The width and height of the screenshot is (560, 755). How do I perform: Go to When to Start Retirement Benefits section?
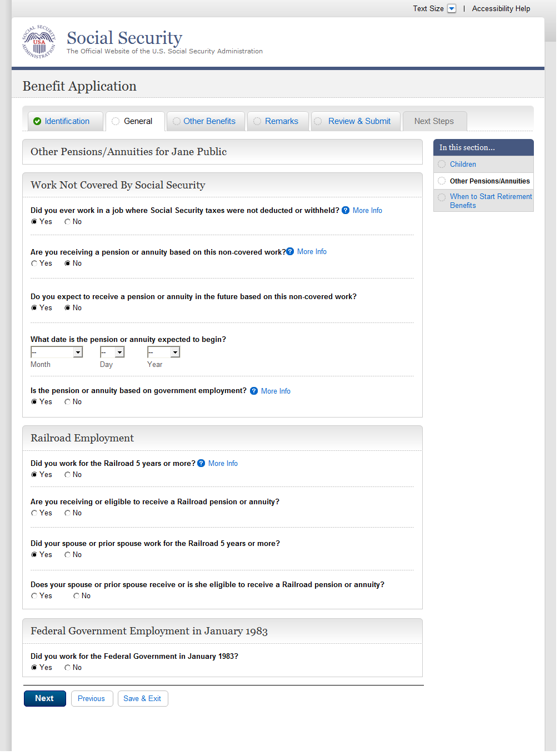point(491,201)
